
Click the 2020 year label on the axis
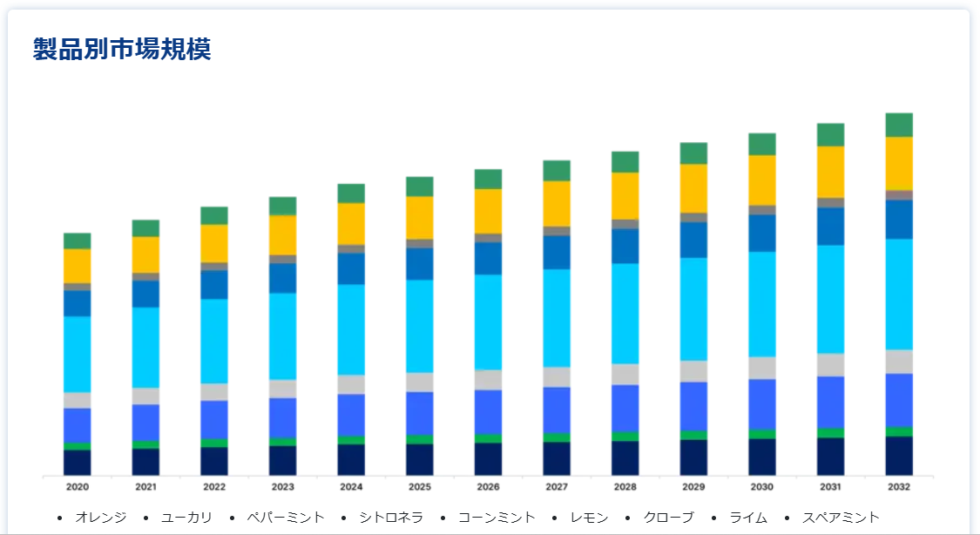[x=78, y=486]
